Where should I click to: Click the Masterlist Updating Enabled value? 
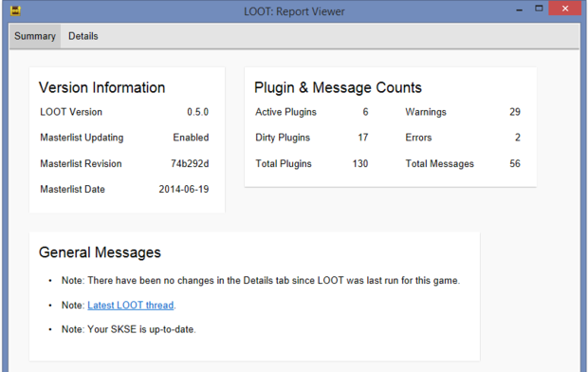click(191, 138)
